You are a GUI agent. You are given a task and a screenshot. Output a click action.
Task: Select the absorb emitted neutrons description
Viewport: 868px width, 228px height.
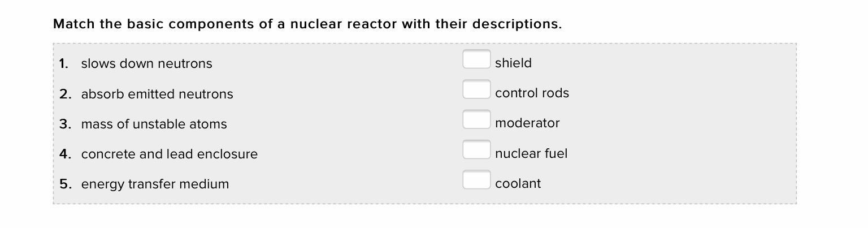point(157,94)
